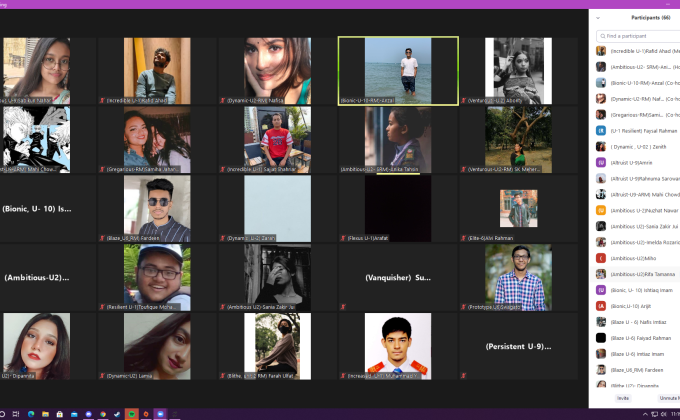Click the Unmute button below participants list
Screen dimensions: 680x420
668,397
